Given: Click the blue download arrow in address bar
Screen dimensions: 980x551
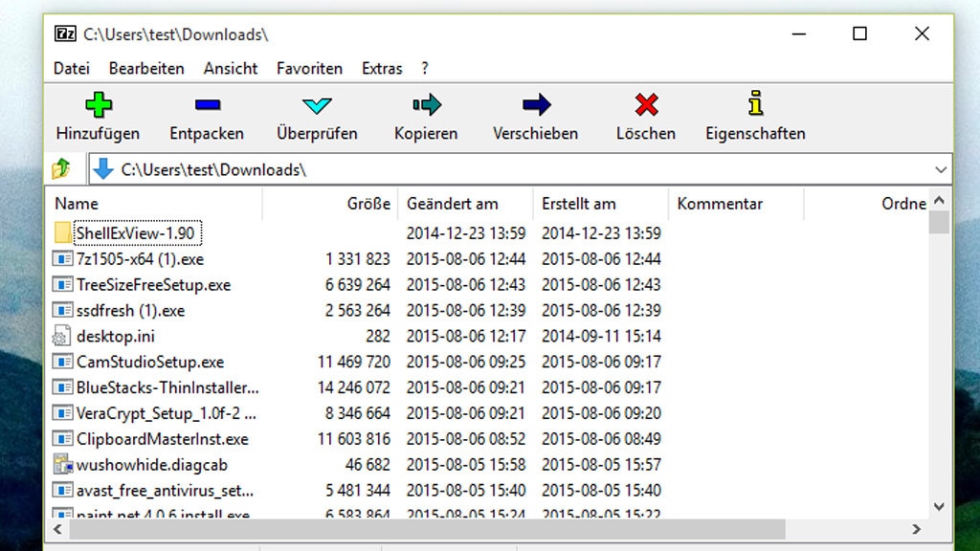Looking at the screenshot, I should [x=103, y=169].
